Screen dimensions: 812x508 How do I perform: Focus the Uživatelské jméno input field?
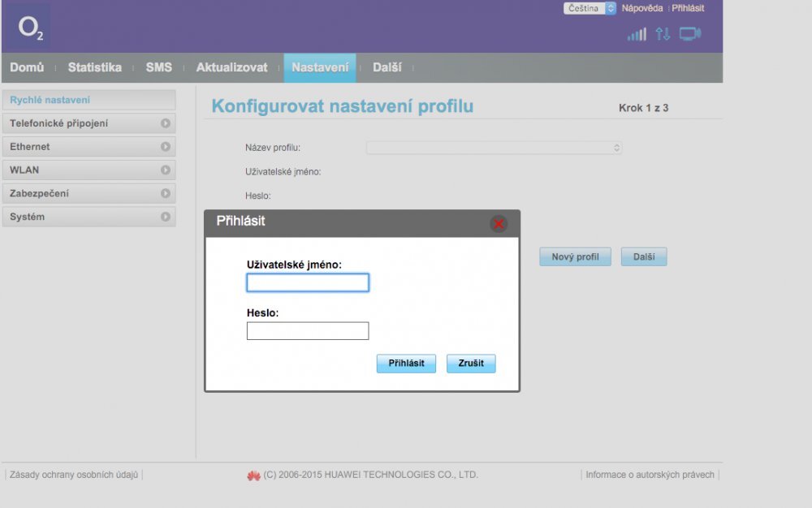(308, 282)
